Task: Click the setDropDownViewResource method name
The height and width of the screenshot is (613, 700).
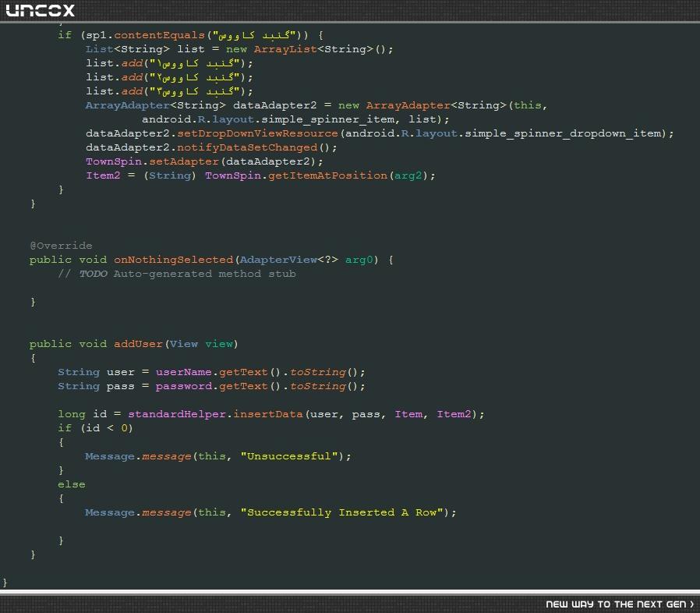Action: [x=257, y=133]
